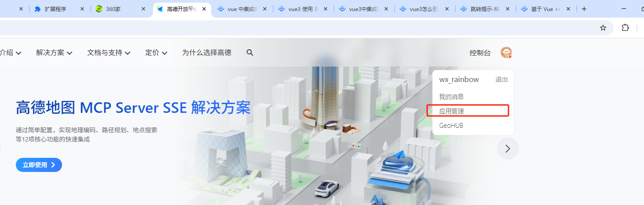Expand the 解决方案 dropdown menu
This screenshot has height=205, width=644.
[54, 52]
